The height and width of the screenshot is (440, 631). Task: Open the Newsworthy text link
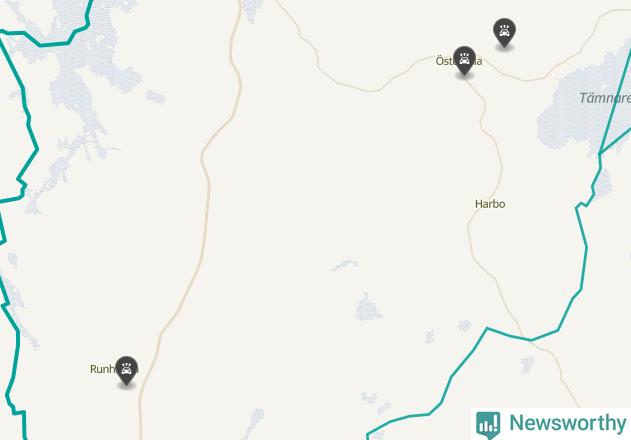click(568, 423)
